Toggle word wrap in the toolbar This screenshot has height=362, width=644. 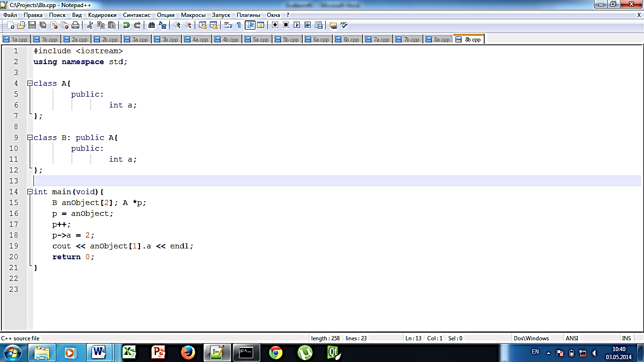tap(228, 25)
